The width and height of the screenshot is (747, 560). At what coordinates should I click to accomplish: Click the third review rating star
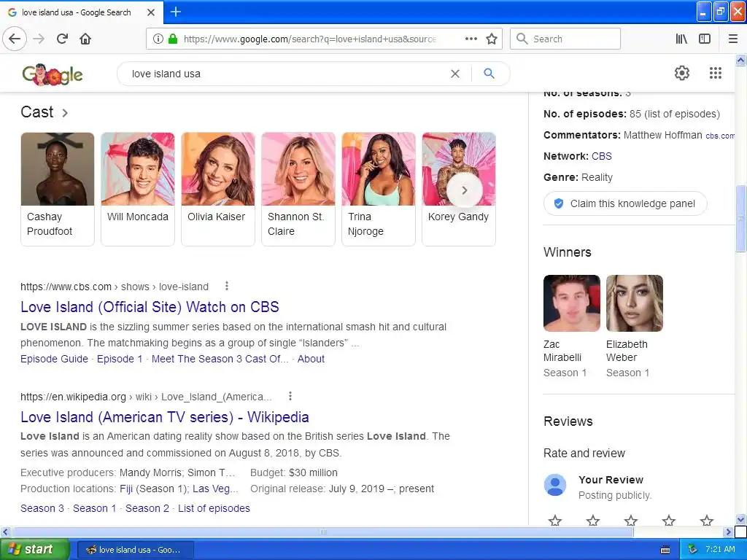(x=631, y=520)
